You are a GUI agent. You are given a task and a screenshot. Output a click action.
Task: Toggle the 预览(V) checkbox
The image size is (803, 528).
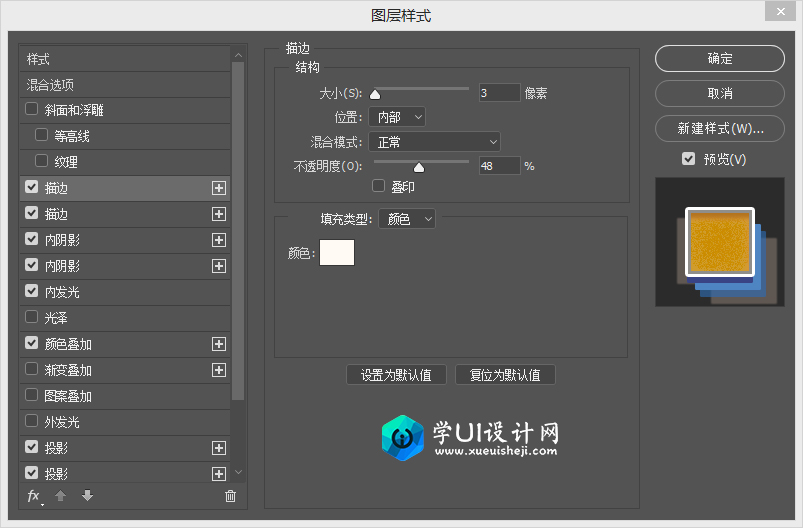click(x=689, y=159)
